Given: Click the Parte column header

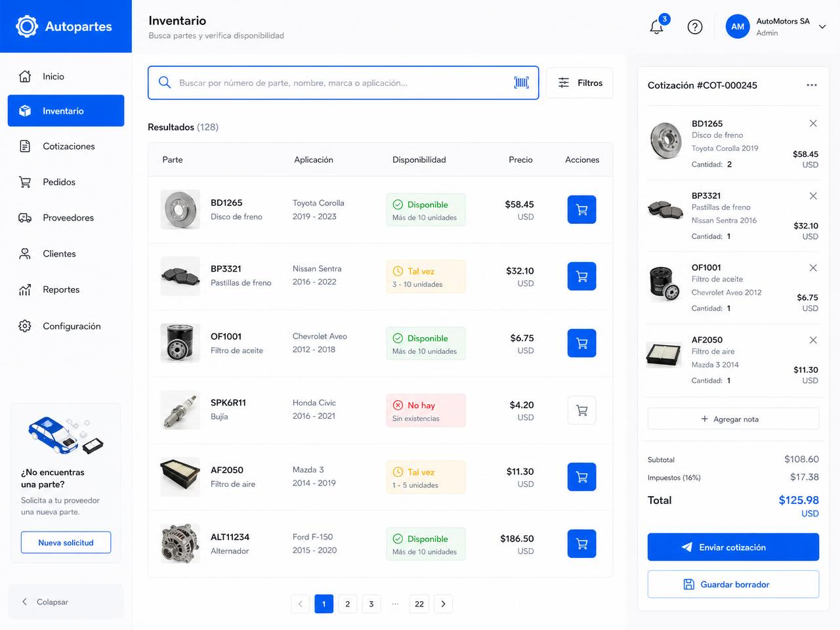Looking at the screenshot, I should 173,159.
